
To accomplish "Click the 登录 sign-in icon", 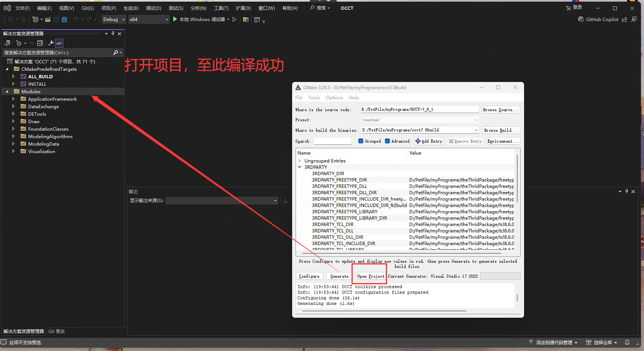I will point(568,8).
